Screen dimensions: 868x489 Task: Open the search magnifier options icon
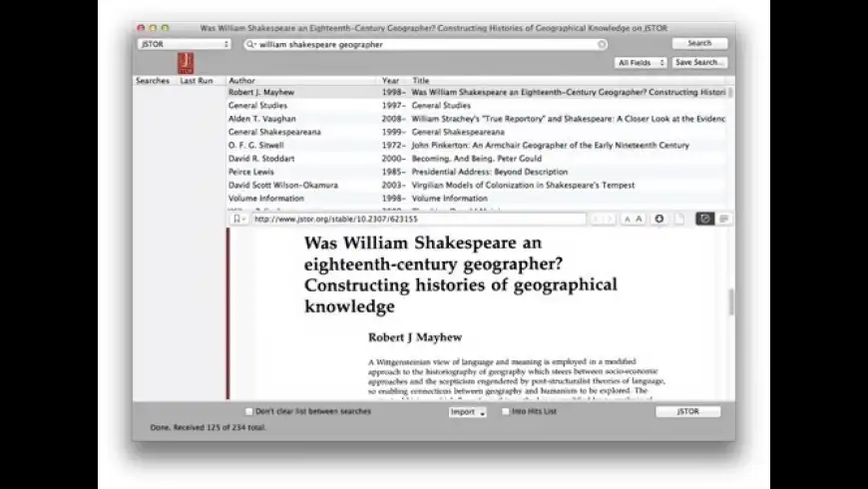pyautogui.click(x=250, y=44)
